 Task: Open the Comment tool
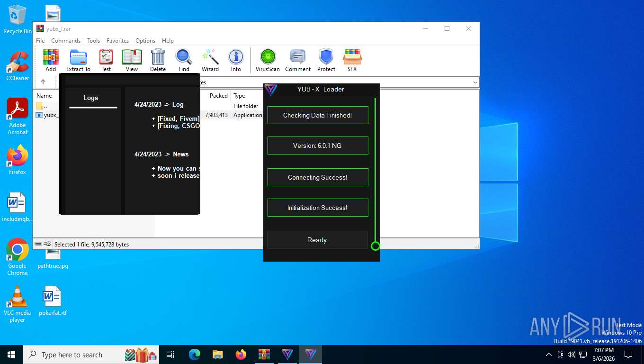tap(298, 60)
